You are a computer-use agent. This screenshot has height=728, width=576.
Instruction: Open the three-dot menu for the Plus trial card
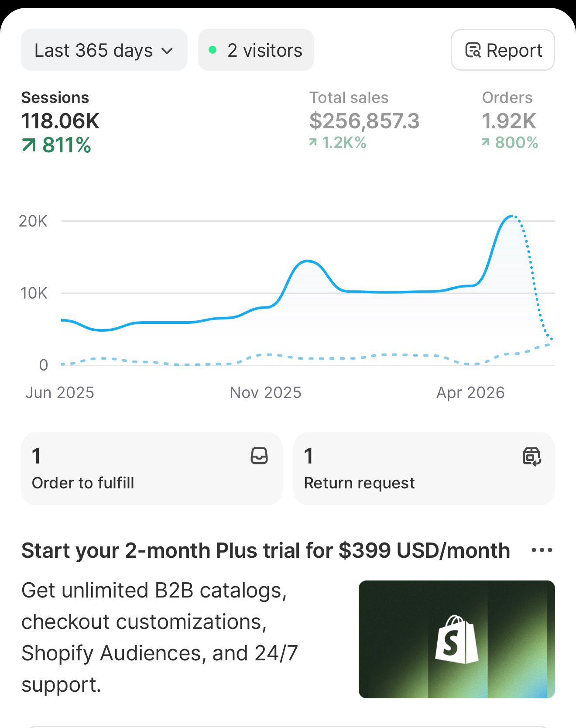click(542, 550)
